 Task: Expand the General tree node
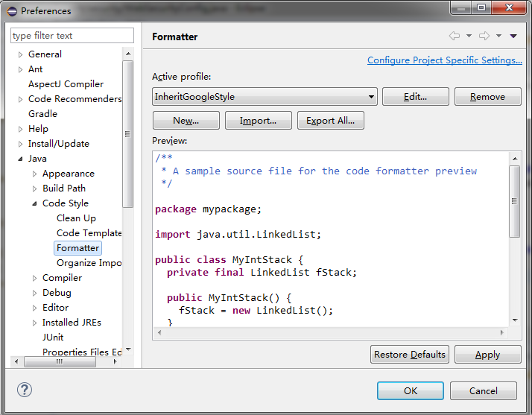[x=21, y=54]
